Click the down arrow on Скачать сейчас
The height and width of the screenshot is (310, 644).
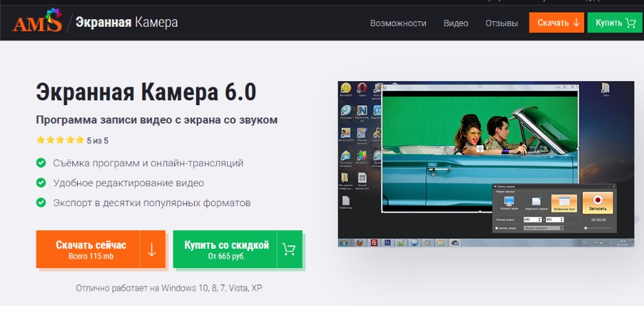pyautogui.click(x=152, y=249)
